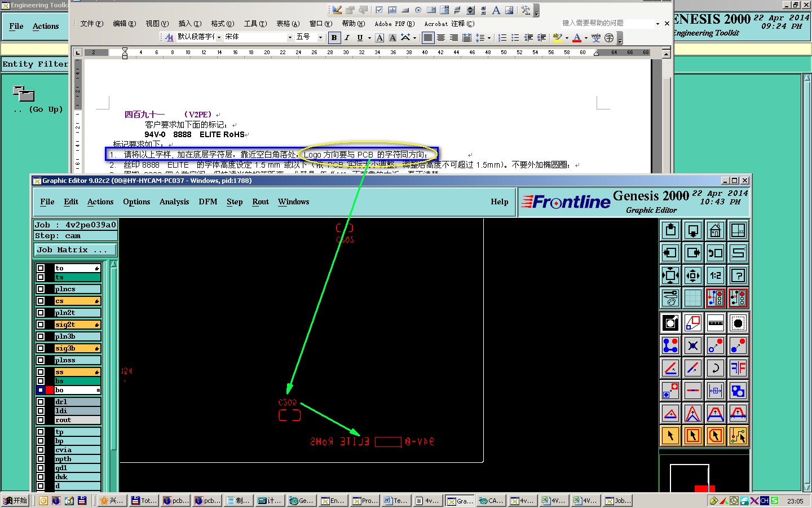
Task: Click the previous view (undo zoom) icon
Action: click(716, 253)
